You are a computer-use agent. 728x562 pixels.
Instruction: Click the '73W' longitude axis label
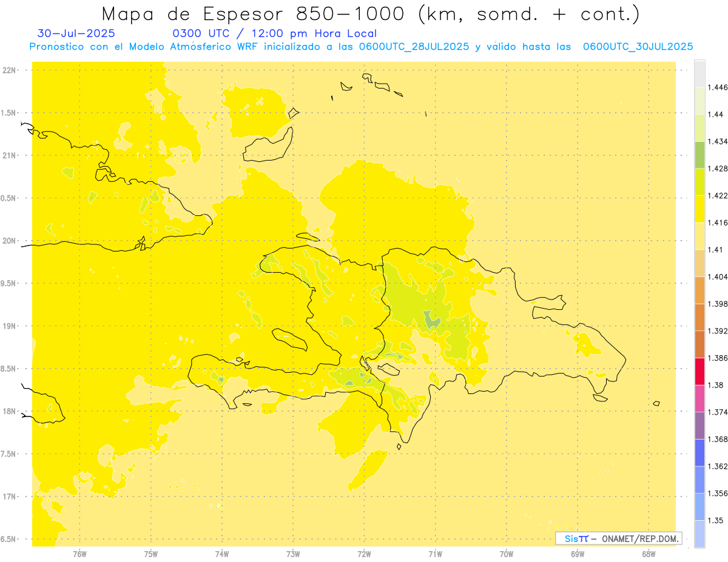[x=293, y=554]
